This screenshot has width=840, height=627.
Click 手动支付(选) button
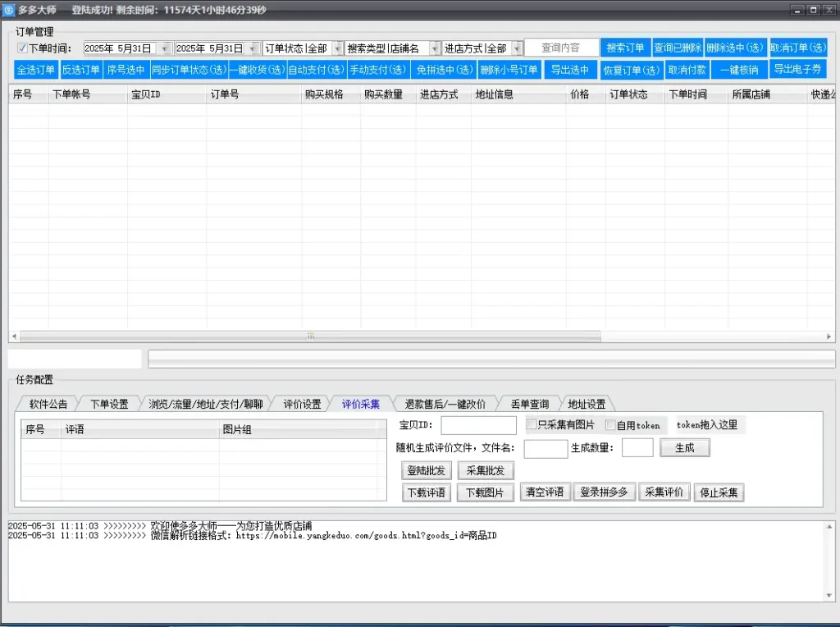(x=378, y=70)
